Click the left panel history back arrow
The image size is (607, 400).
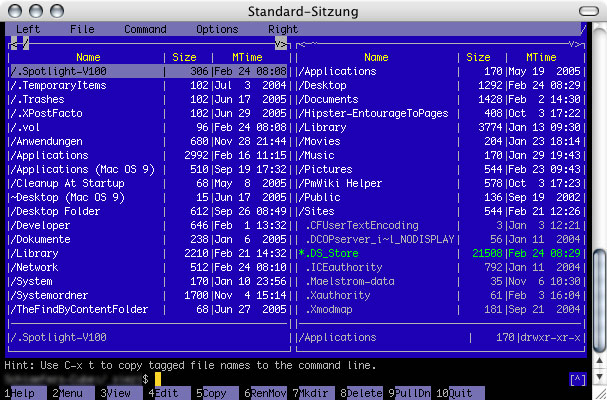point(12,44)
